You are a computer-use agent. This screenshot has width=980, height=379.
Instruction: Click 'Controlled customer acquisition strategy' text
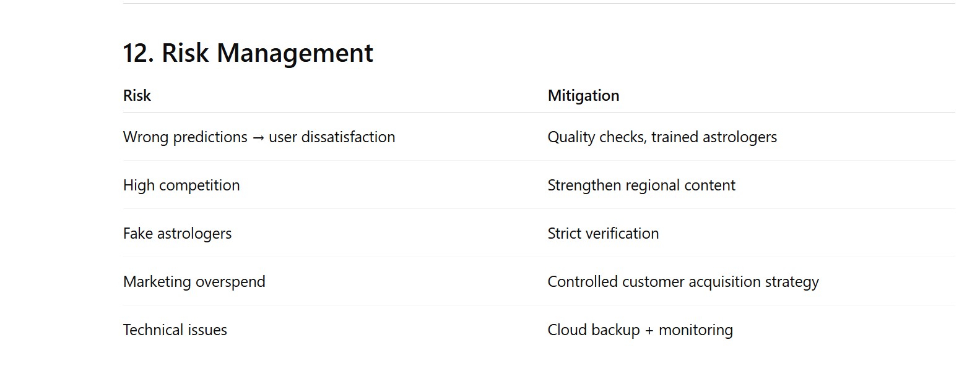pyautogui.click(x=683, y=282)
